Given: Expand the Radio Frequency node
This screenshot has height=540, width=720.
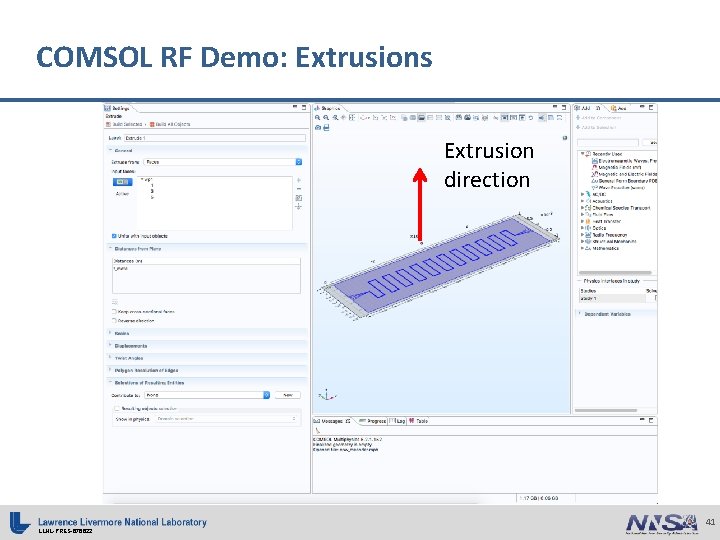Looking at the screenshot, I should 583,235.
